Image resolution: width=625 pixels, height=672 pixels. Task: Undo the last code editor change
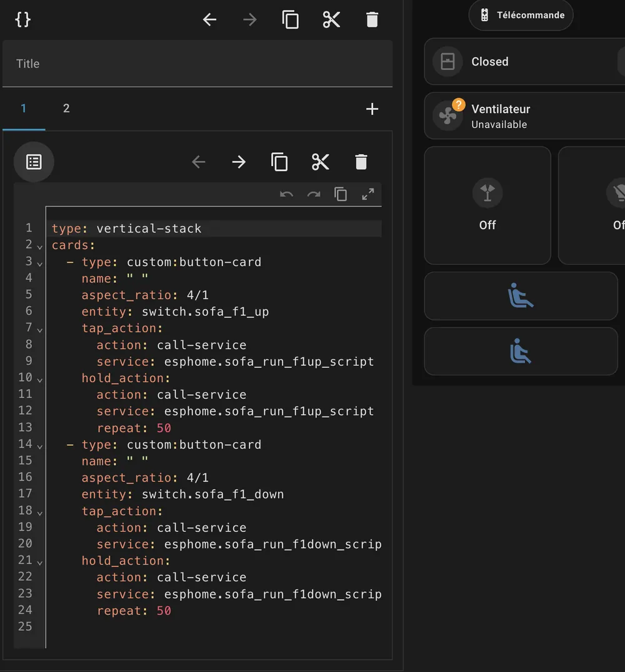[286, 195]
